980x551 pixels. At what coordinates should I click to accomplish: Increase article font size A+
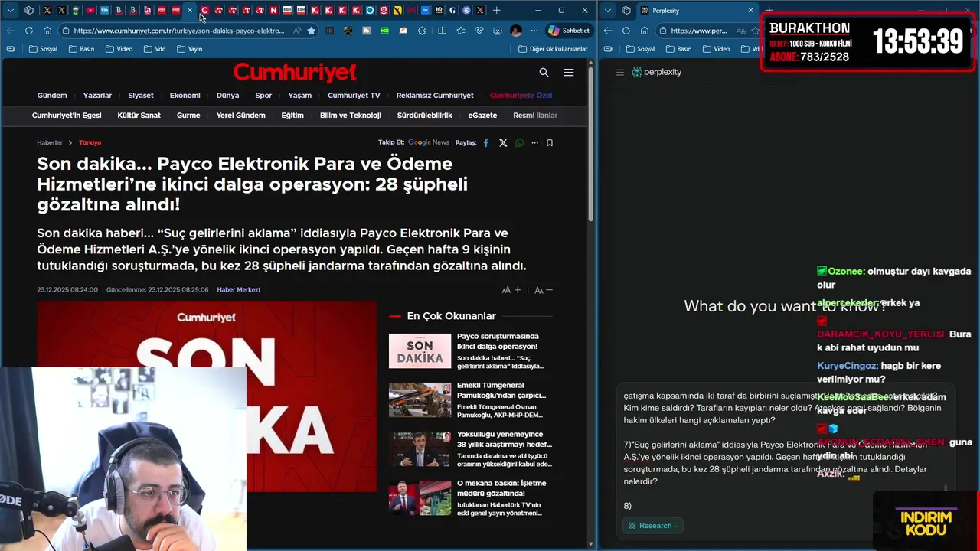511,290
